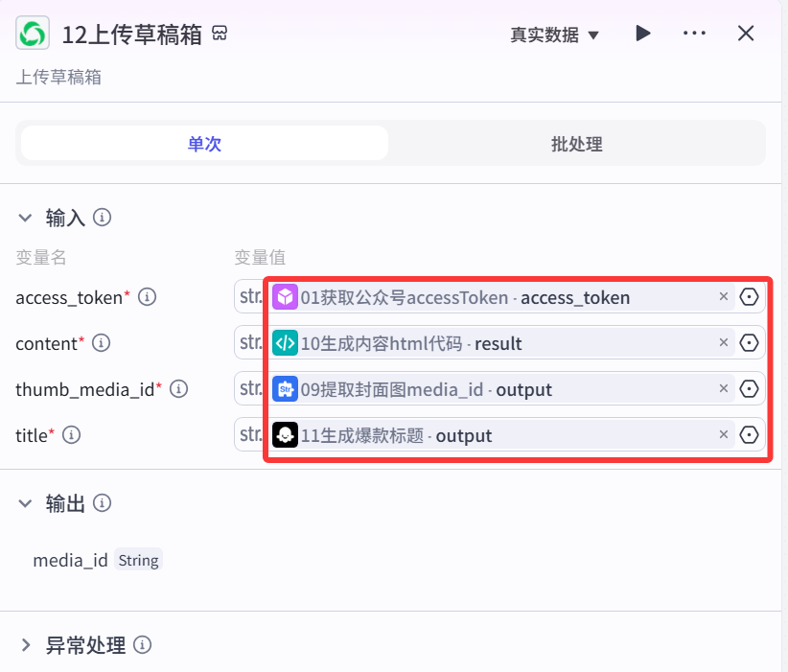
Task: Open the 真实数据 dropdown
Action: click(x=555, y=35)
